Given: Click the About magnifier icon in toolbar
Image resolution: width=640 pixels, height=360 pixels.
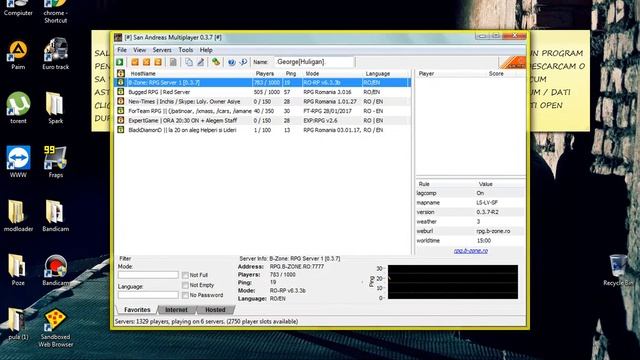Looking at the screenshot, I should pyautogui.click(x=243, y=62).
